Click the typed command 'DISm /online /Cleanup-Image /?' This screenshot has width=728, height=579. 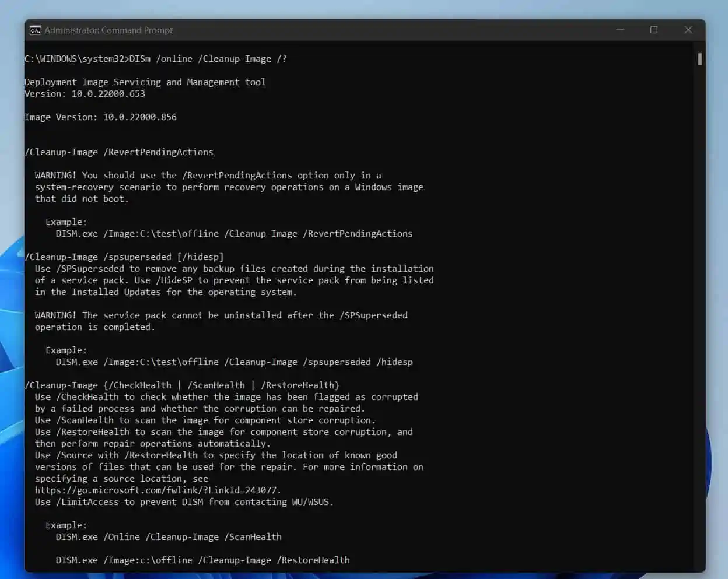coord(208,59)
